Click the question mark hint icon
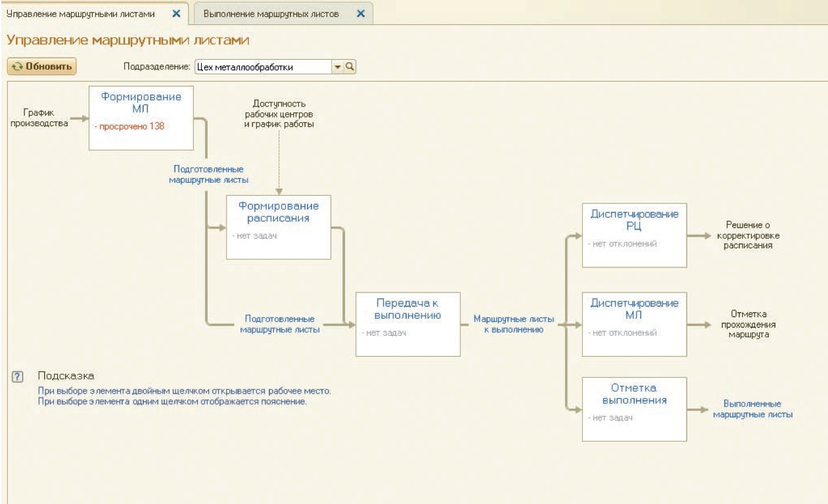The image size is (828, 504). (x=18, y=377)
